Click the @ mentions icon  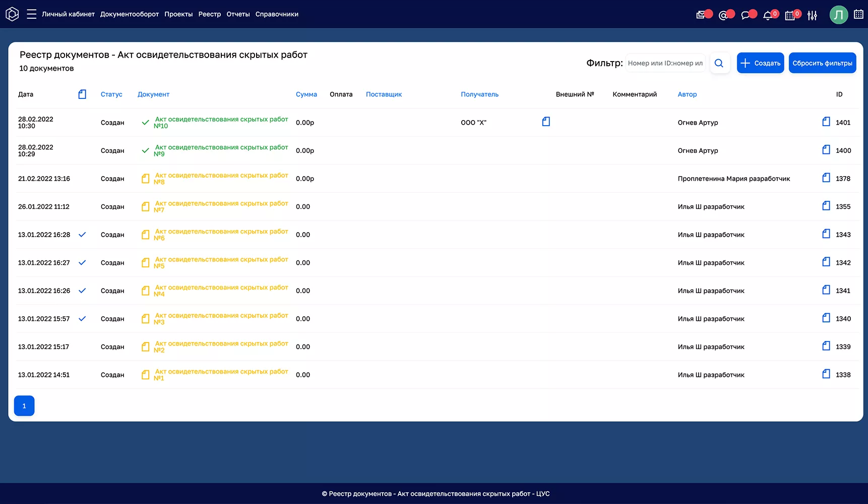(723, 15)
